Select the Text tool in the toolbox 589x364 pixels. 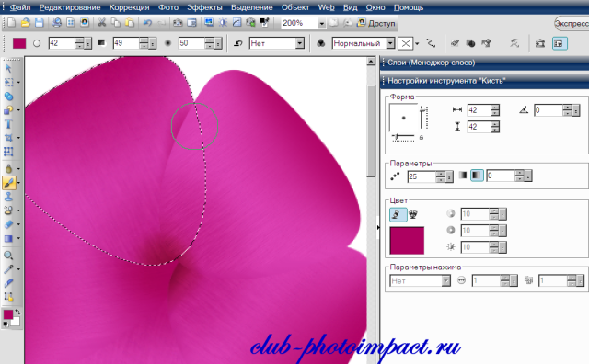(x=8, y=124)
